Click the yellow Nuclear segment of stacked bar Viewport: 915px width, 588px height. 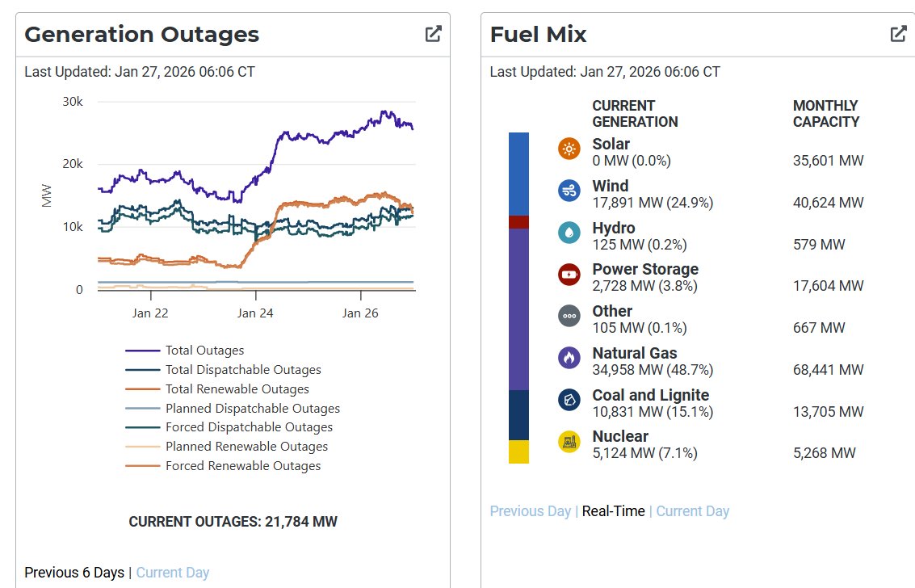(518, 450)
